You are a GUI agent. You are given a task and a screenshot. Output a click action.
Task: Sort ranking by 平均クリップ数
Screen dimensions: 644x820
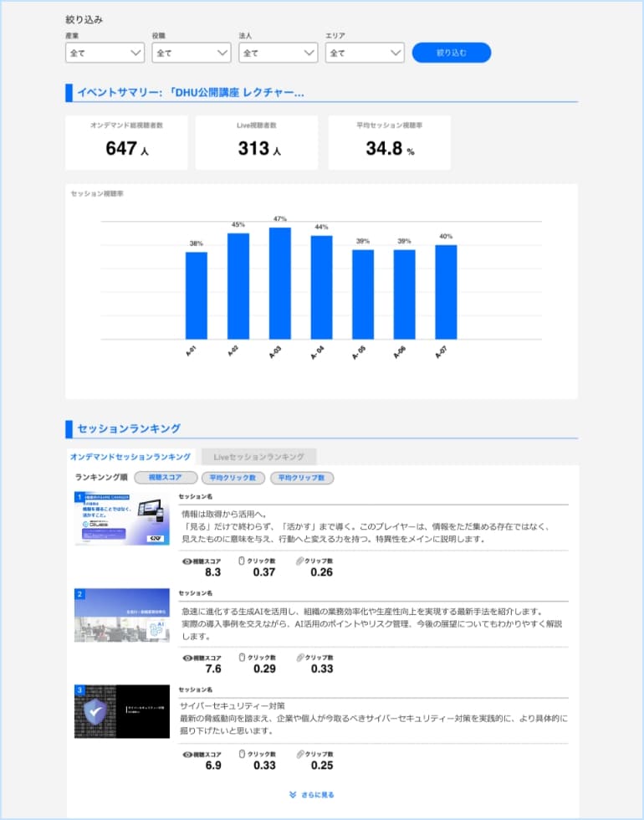point(302,478)
